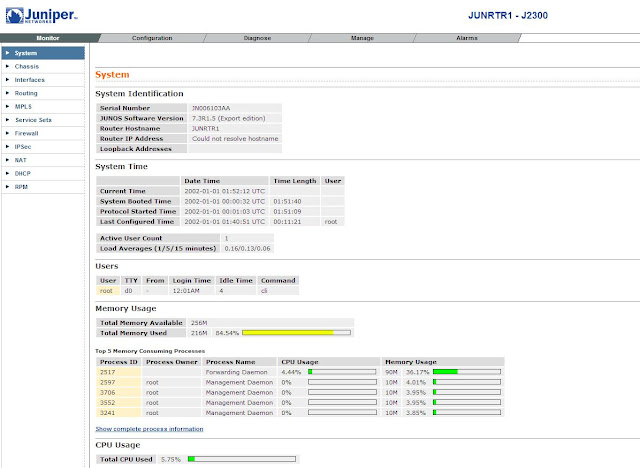Click time length 01:51:40 value

[x=287, y=201]
